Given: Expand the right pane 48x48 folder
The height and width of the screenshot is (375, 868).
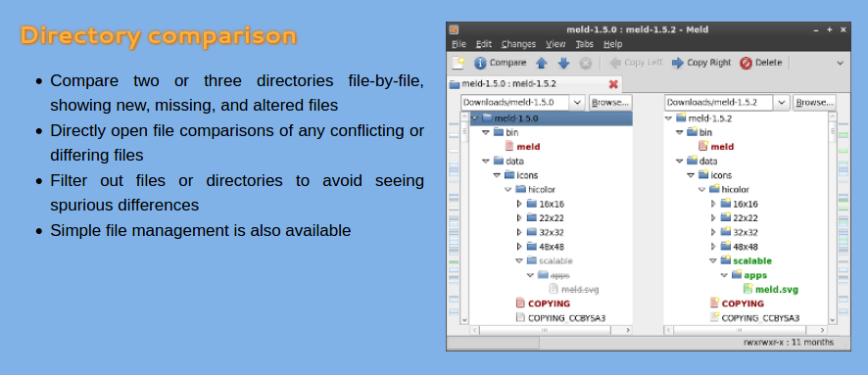Looking at the screenshot, I should pyautogui.click(x=713, y=247).
